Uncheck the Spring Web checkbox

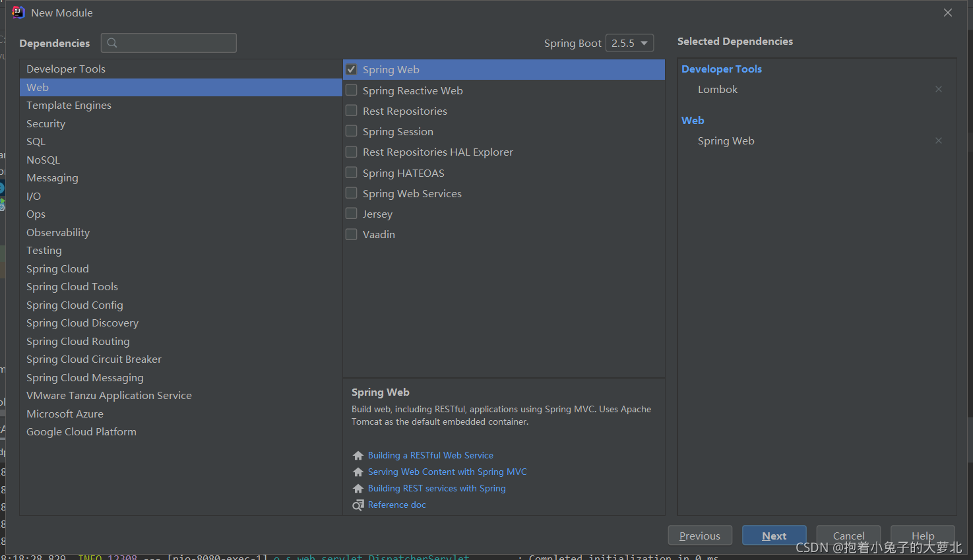[x=352, y=69]
